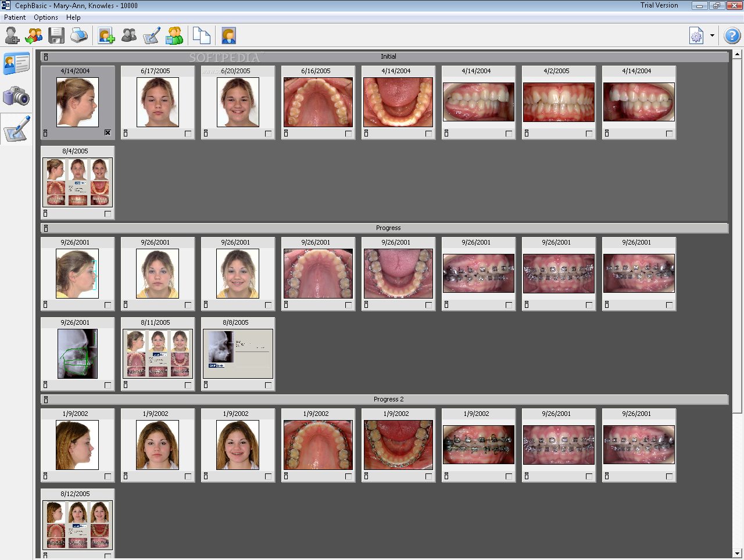Open menu on Progress 9/26/2001 upper arch card
The width and height of the screenshot is (744, 560).
pyautogui.click(x=286, y=305)
